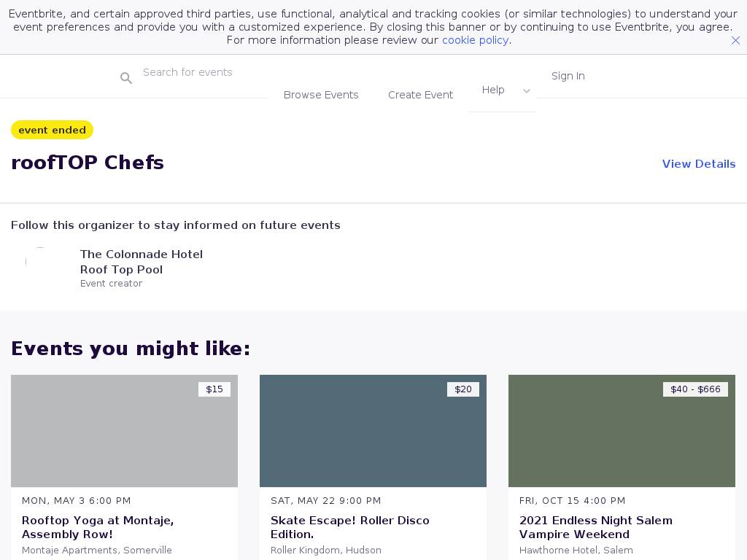Open Create Event menu item
Image resolution: width=747 pixels, height=560 pixels.
click(420, 95)
